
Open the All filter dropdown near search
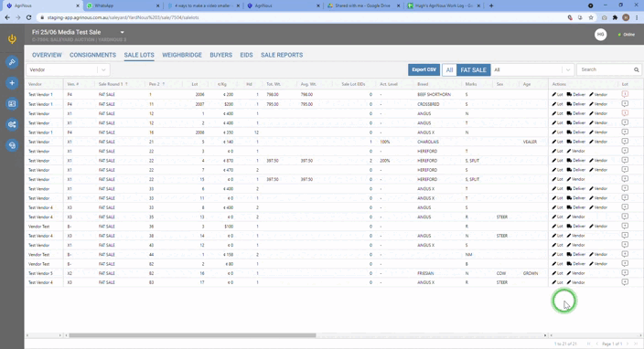[x=532, y=70]
